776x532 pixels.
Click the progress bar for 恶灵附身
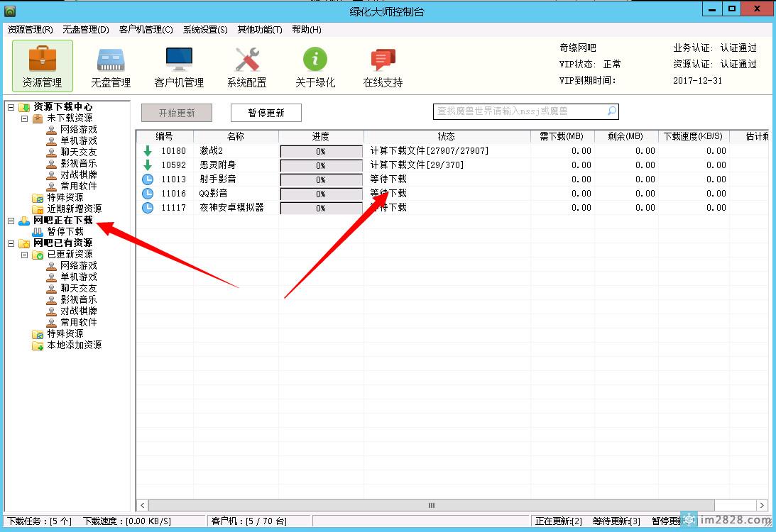coord(321,165)
